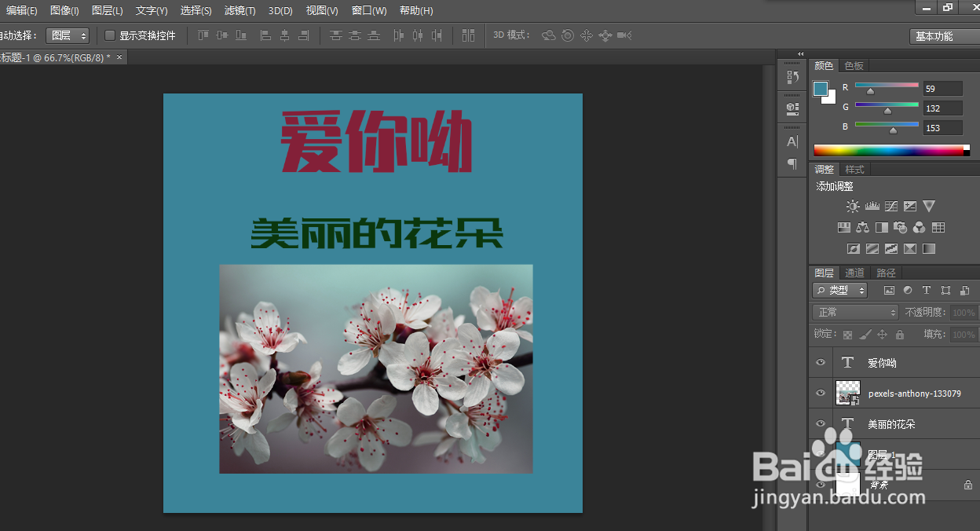This screenshot has height=531, width=980.
Task: Add a Gradient Map adjustment
Action: tap(929, 249)
